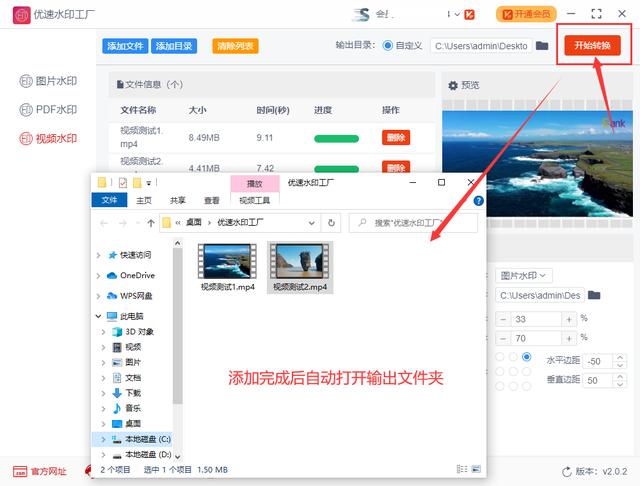The width and height of the screenshot is (640, 486).
Task: Click the version refresh icon
Action: [x=567, y=472]
